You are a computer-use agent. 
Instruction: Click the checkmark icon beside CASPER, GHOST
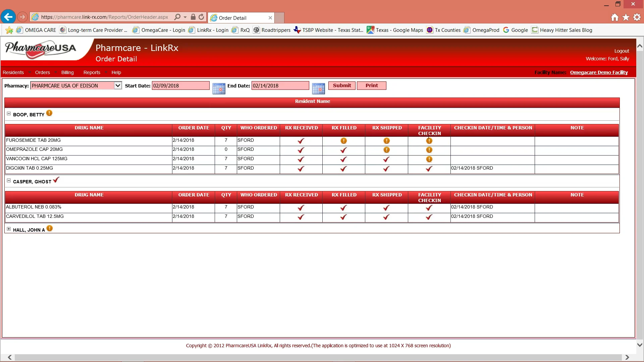pos(56,180)
